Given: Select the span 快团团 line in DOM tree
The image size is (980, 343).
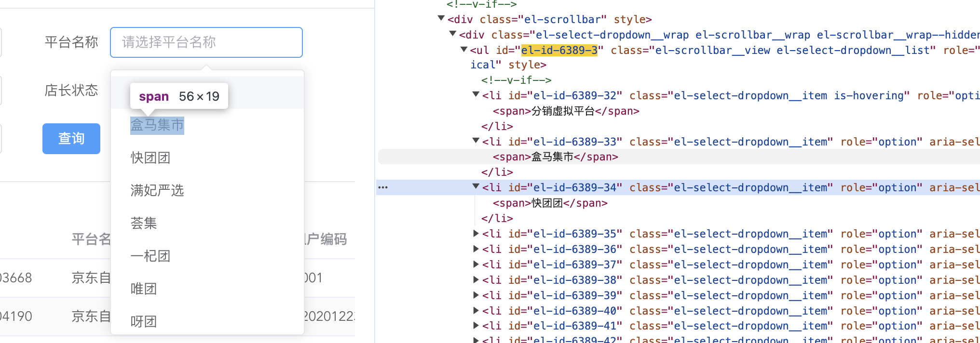Looking at the screenshot, I should 550,203.
